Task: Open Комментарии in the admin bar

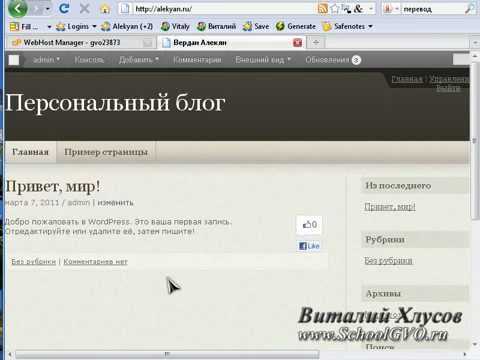Action: tap(197, 60)
